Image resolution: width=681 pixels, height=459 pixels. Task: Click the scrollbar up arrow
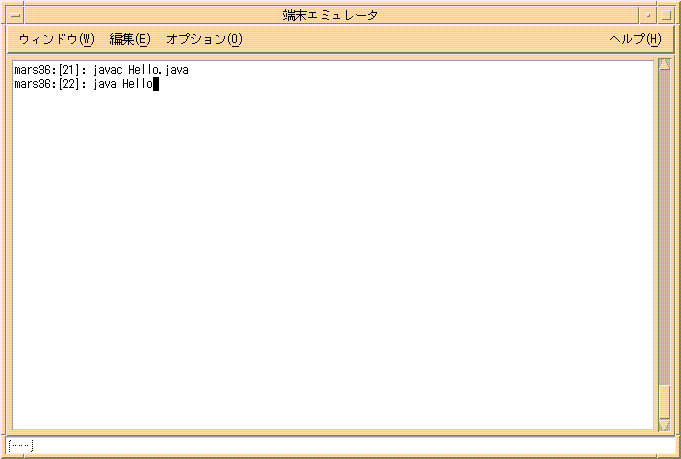[x=664, y=66]
